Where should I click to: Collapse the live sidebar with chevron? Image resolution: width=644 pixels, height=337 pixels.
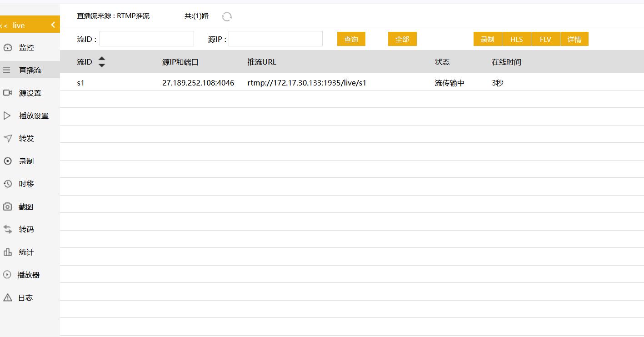tap(53, 25)
